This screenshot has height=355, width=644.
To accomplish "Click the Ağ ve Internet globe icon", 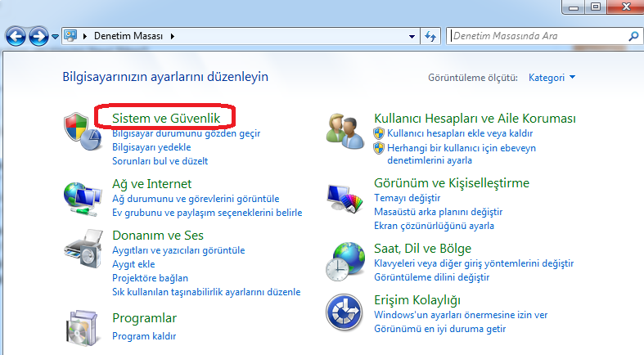I will click(83, 199).
